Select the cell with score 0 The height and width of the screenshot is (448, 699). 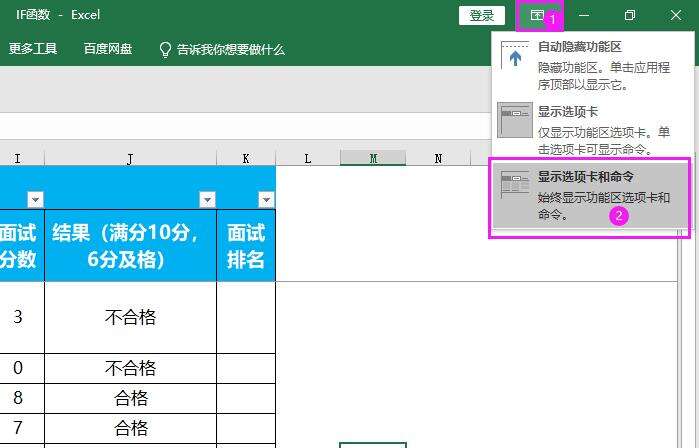pyautogui.click(x=22, y=368)
